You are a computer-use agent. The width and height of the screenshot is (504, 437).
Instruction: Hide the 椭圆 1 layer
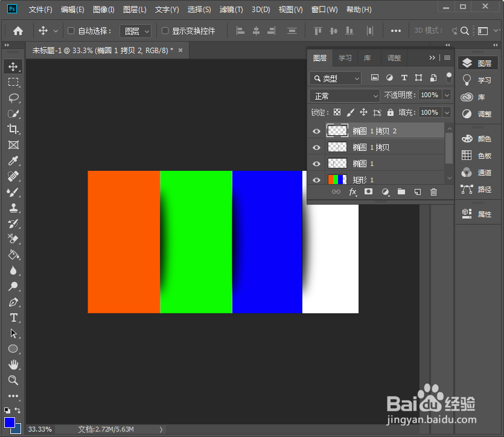(317, 164)
